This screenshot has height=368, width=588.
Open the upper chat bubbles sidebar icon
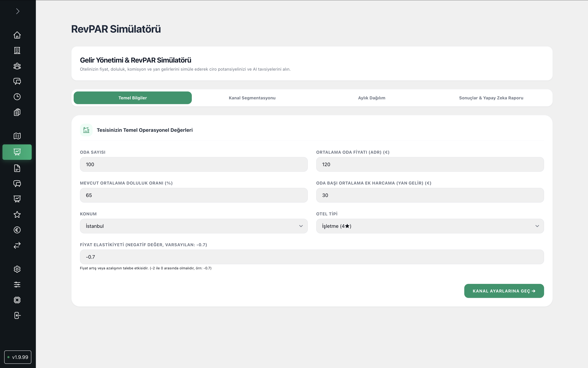tap(17, 81)
